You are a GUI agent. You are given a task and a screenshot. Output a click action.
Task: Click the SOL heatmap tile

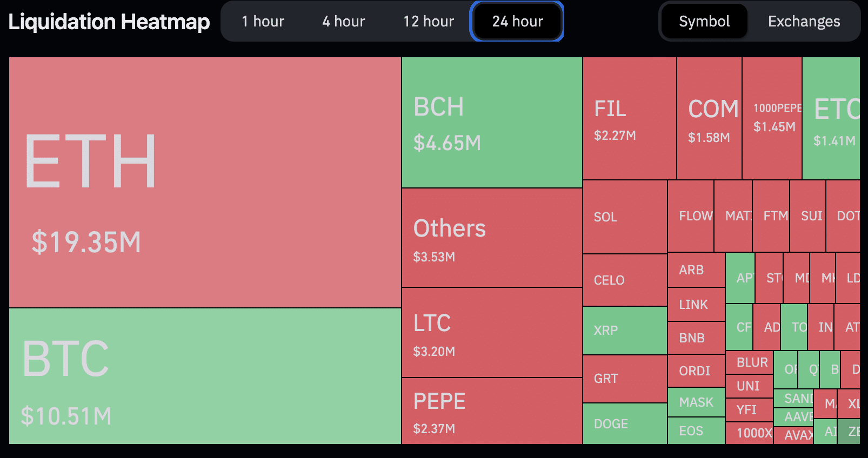[x=625, y=217]
